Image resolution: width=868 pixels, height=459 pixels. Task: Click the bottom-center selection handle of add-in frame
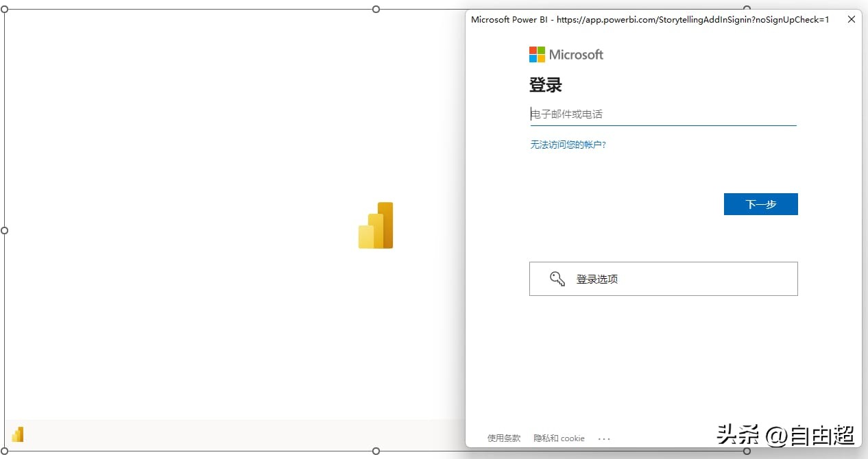tap(376, 451)
